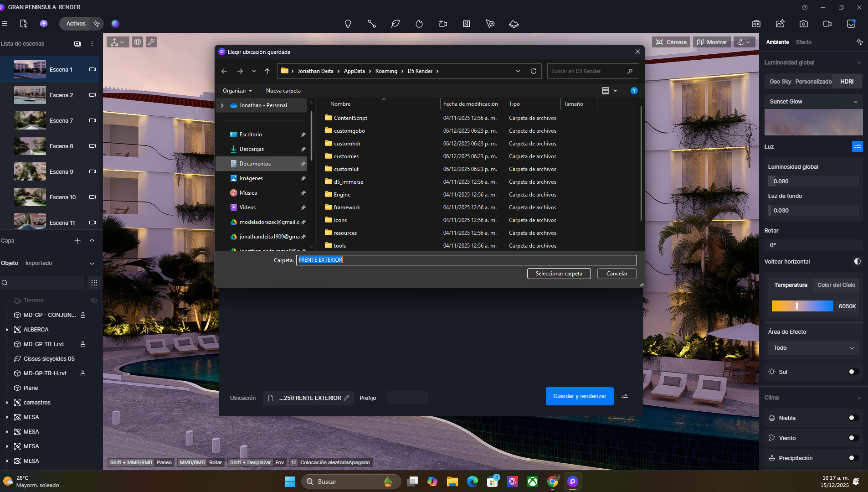Expand the Área de Efecto Todo dropdown
The image size is (868, 492).
pyautogui.click(x=813, y=348)
